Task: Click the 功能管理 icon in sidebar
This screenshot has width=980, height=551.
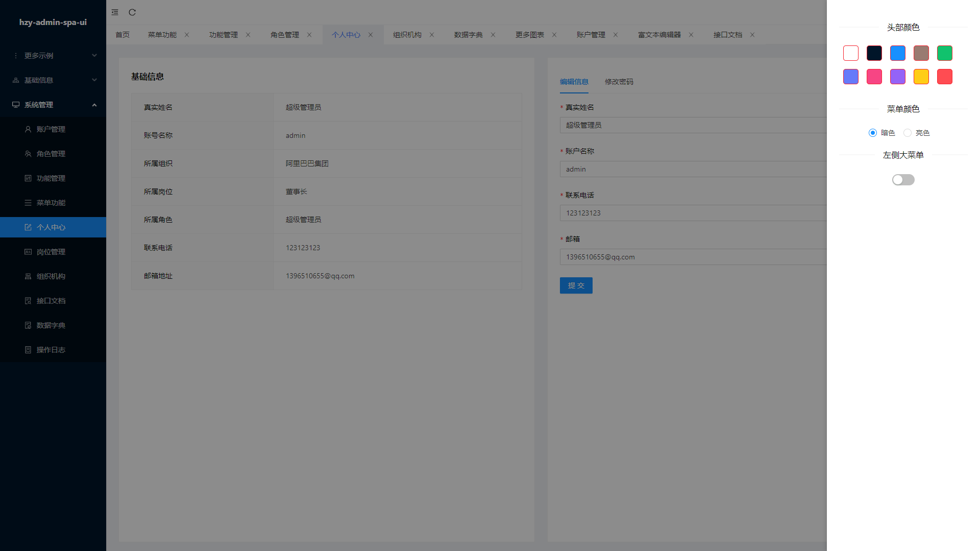Action: pos(28,178)
